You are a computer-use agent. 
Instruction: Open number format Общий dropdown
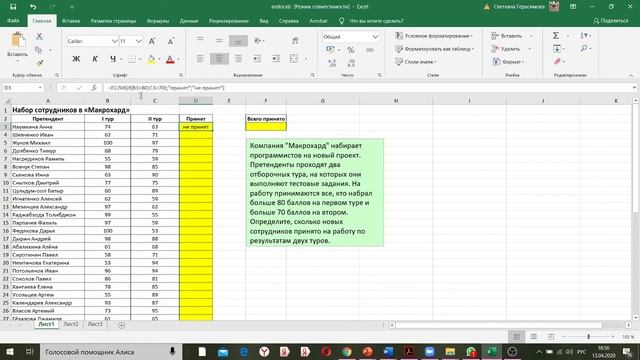375,37
